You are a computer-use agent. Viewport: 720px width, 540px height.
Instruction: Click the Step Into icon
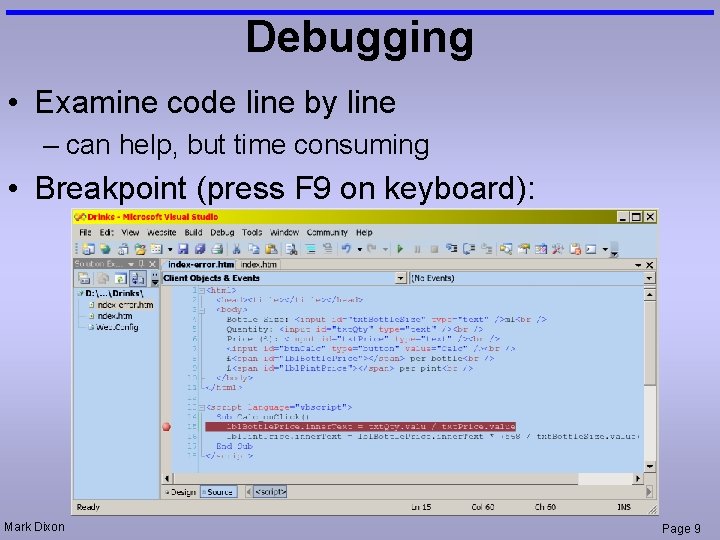click(451, 249)
